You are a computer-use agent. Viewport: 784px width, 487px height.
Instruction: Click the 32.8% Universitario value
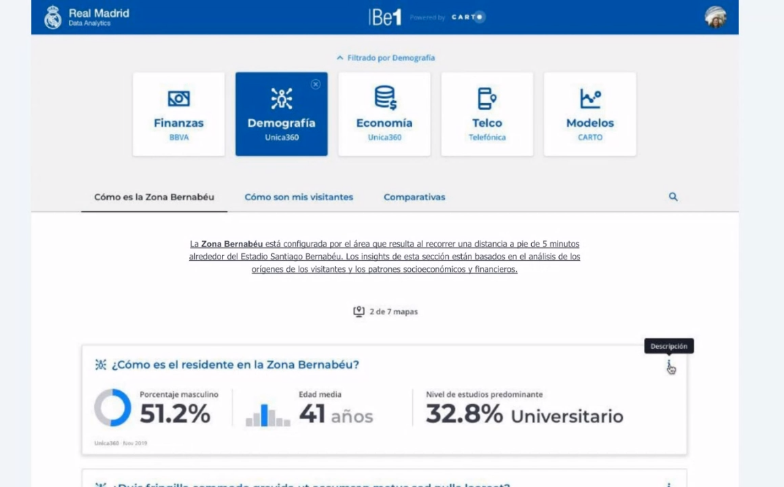coord(524,414)
